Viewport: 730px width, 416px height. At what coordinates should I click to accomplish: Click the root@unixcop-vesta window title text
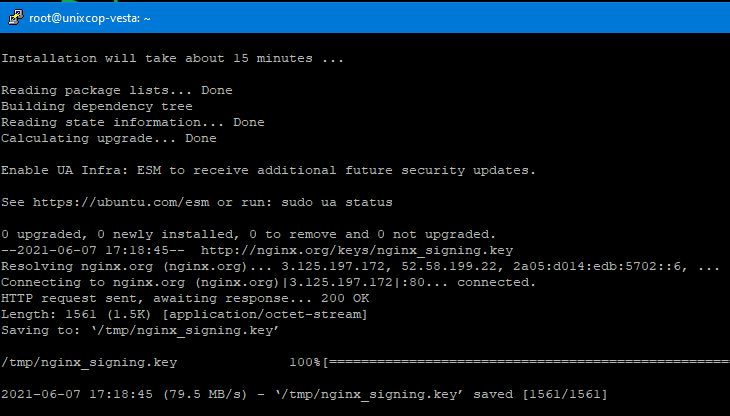[x=90, y=18]
